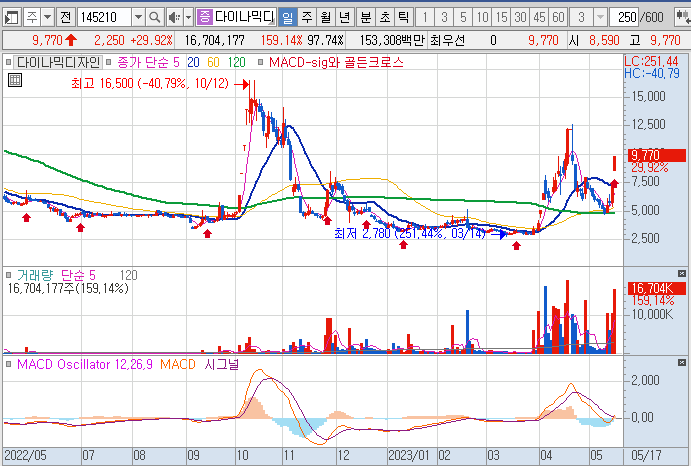The image size is (691, 466).
Task: Click the yellow 60 moving average label
Action: [x=213, y=63]
